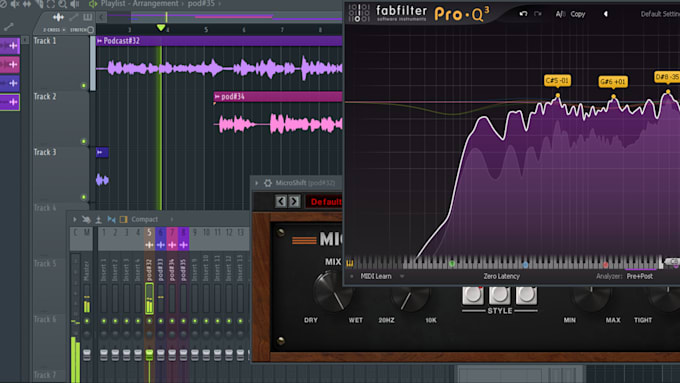Click the pod#32 mixer volume fader
The image size is (680, 383).
point(149,354)
